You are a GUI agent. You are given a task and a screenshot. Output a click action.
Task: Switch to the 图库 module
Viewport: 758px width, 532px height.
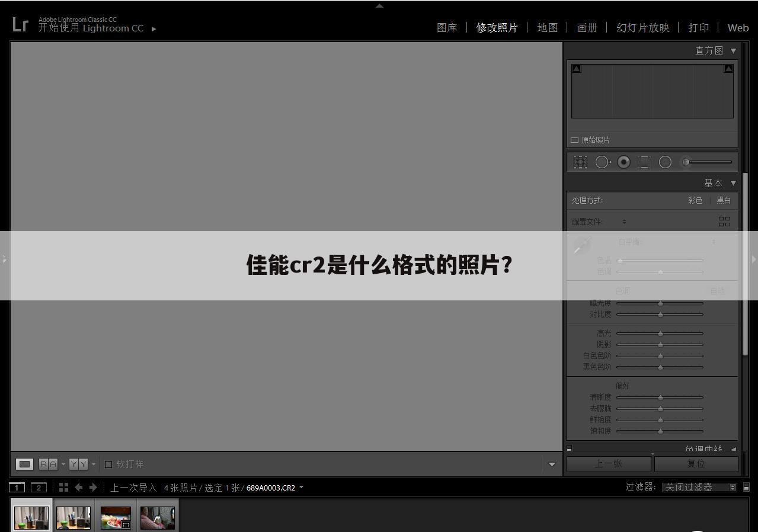click(x=447, y=28)
